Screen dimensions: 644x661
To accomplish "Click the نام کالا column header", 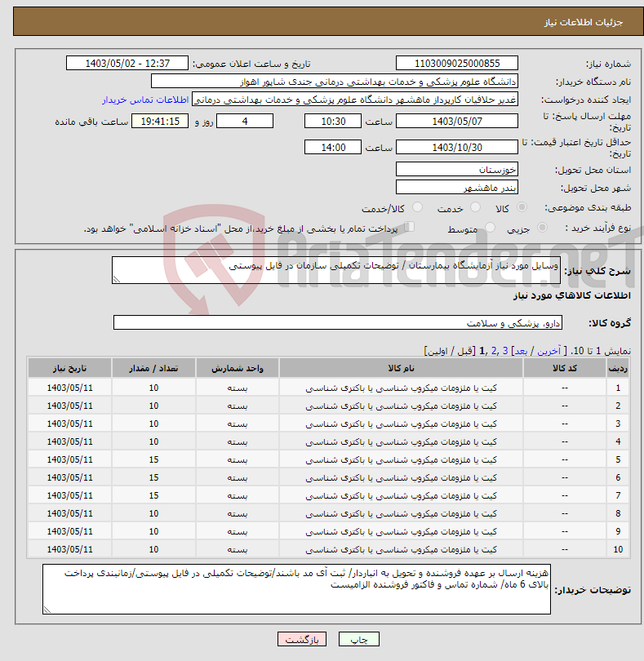I will point(401,368).
